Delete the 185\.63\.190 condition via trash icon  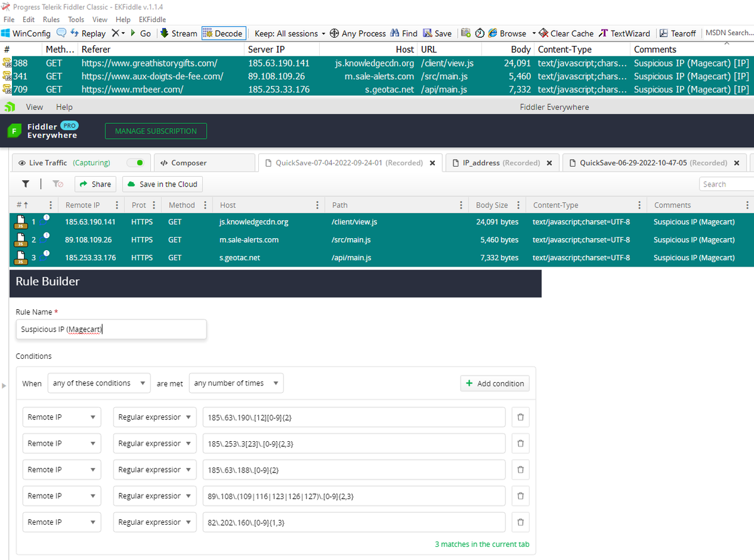[520, 417]
